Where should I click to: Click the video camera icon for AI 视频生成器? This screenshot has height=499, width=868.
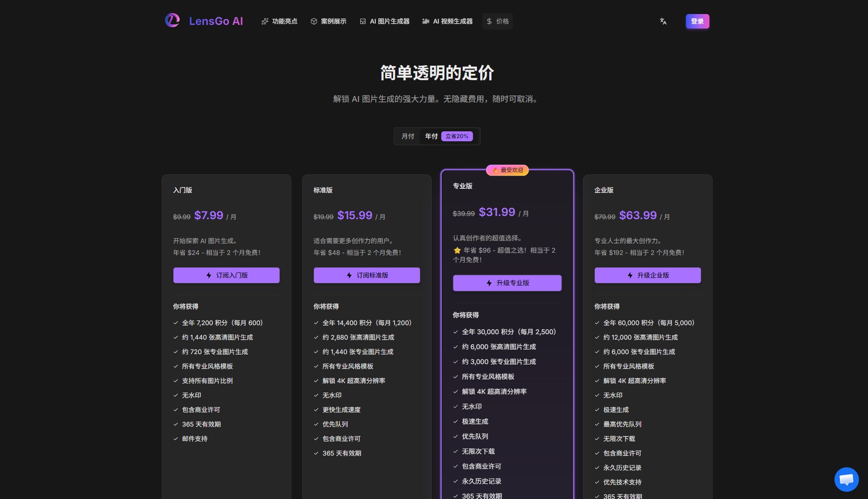click(x=425, y=21)
